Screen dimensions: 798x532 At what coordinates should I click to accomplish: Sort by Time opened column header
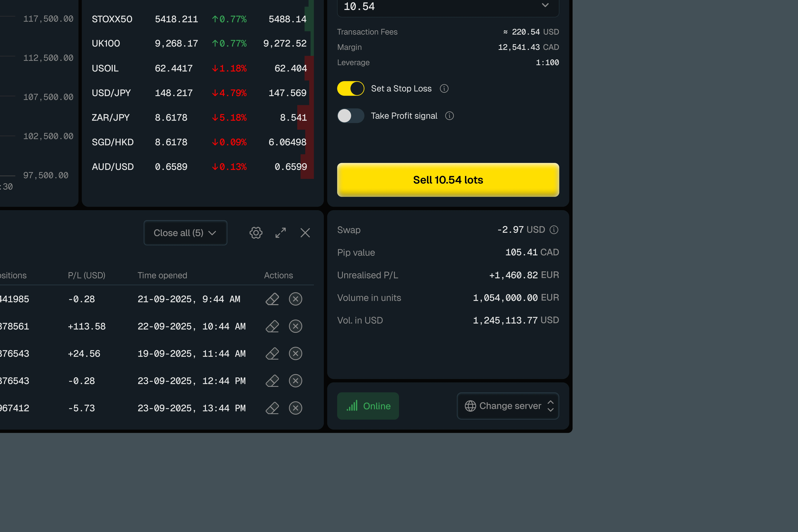pos(162,275)
